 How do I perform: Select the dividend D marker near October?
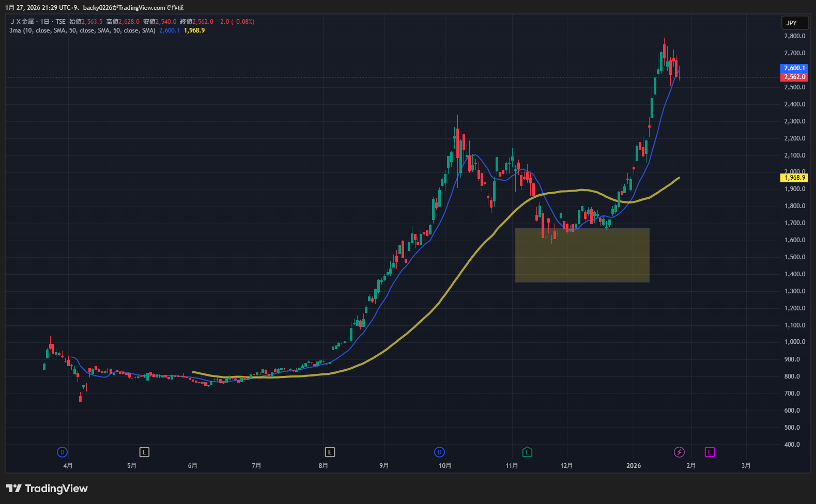pos(439,452)
